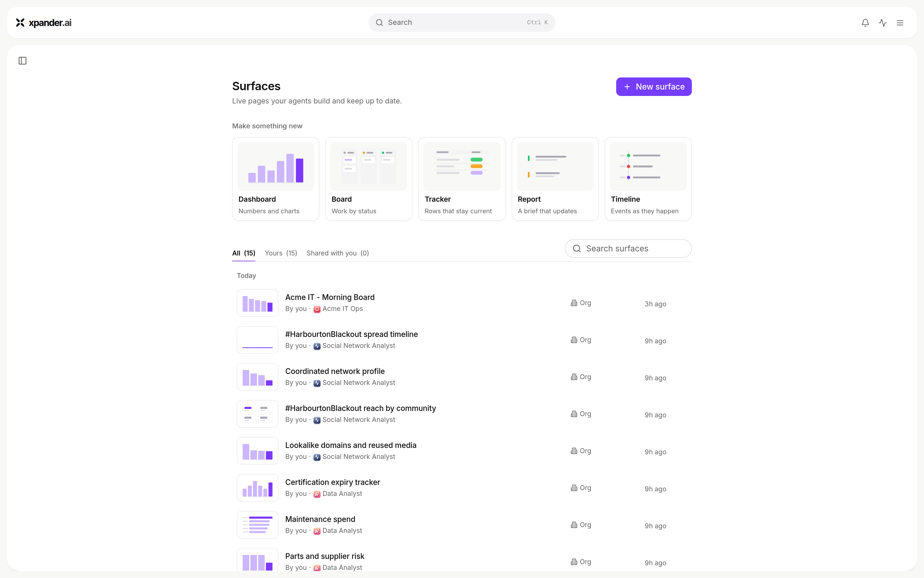Click 'Make something new' label
The height and width of the screenshot is (578, 924).
pyautogui.click(x=267, y=126)
